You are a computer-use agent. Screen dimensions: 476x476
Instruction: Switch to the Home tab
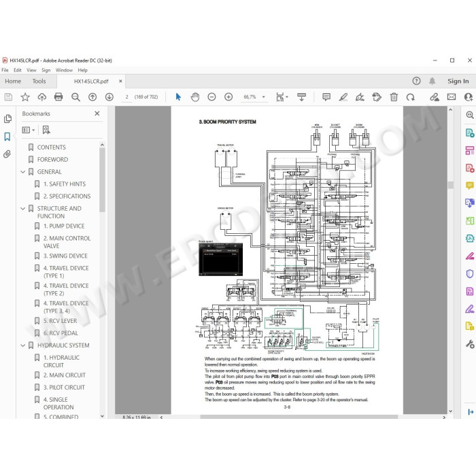point(13,81)
